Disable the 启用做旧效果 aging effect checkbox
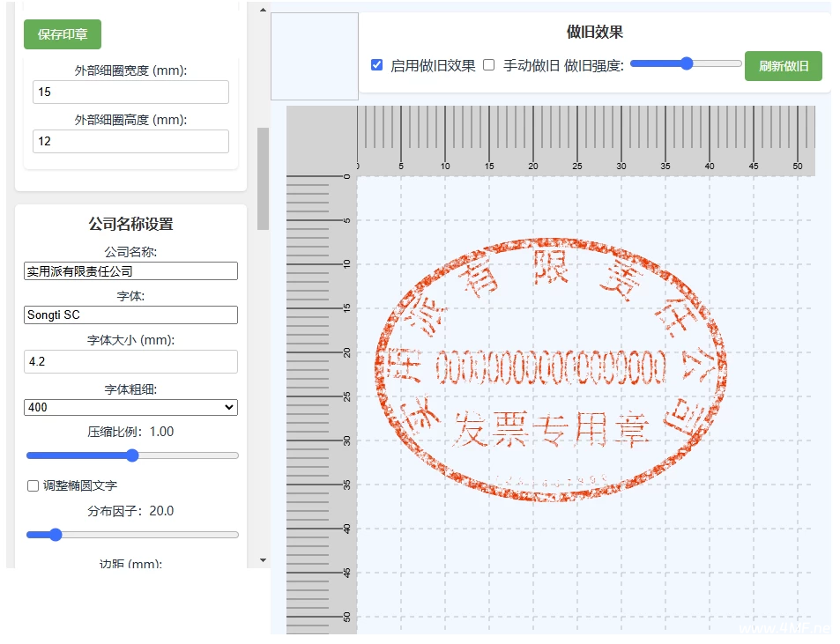 pos(376,63)
